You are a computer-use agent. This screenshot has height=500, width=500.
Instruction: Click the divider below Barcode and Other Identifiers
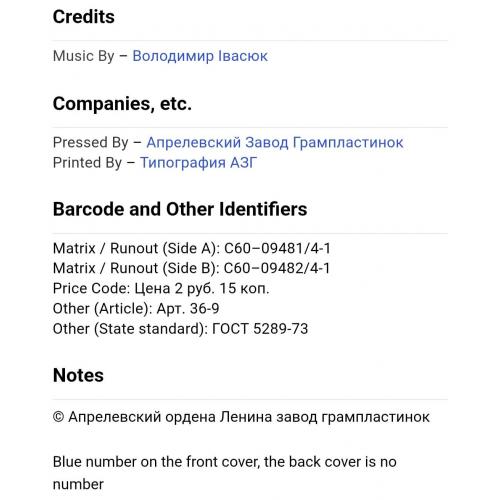pos(250,233)
